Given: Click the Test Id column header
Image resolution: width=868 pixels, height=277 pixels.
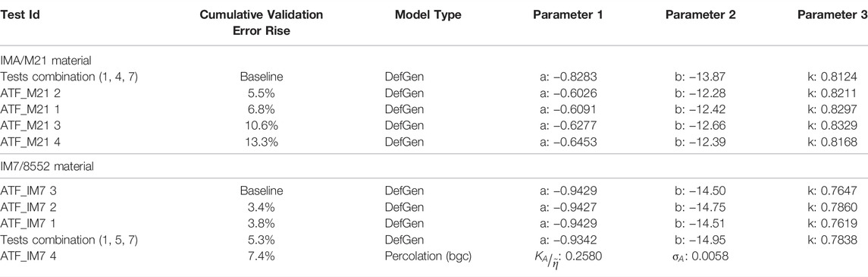Looking at the screenshot, I should point(20,15).
